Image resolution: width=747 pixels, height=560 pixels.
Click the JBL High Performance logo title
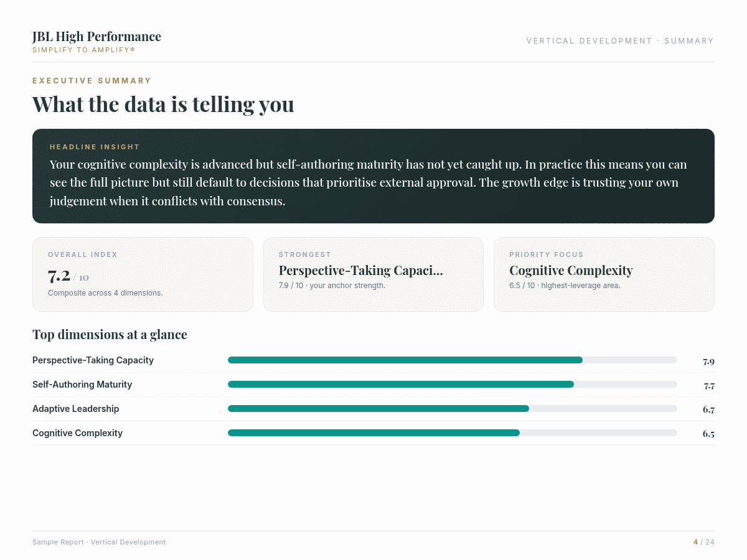pyautogui.click(x=96, y=36)
